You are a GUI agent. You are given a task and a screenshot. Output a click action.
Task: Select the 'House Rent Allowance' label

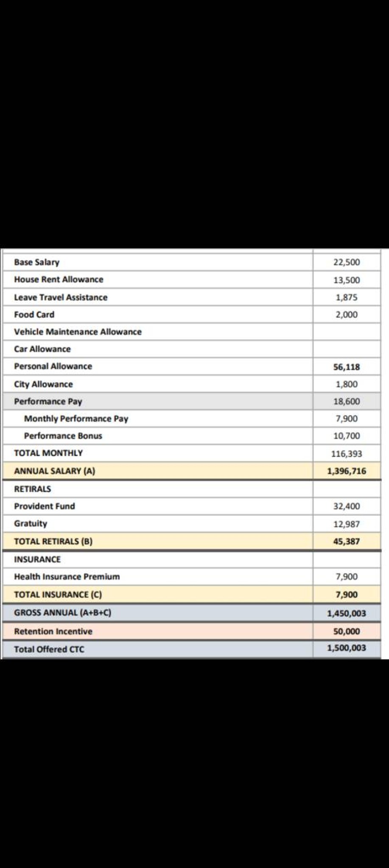59,280
